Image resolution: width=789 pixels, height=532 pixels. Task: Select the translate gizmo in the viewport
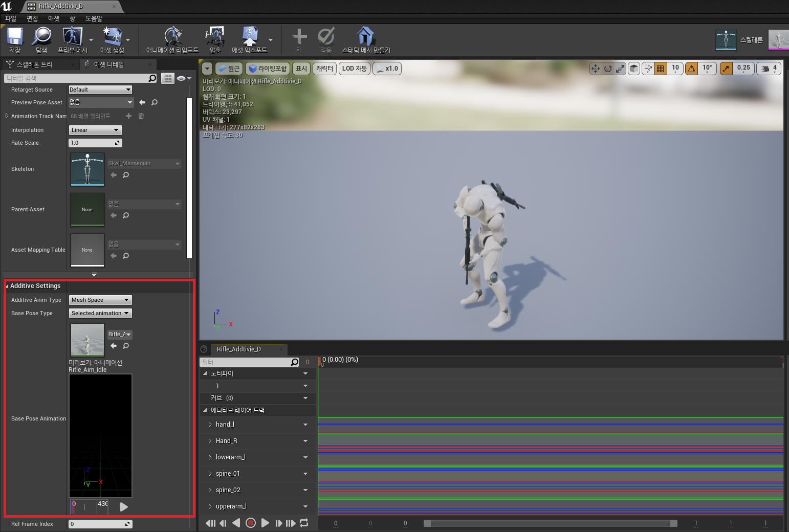coord(595,69)
